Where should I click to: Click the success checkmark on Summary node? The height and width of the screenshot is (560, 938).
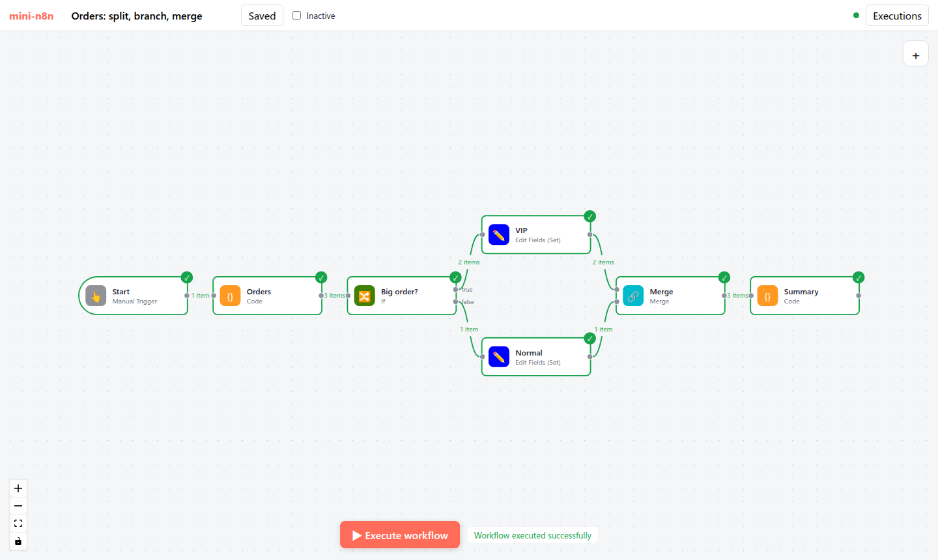[x=859, y=277]
